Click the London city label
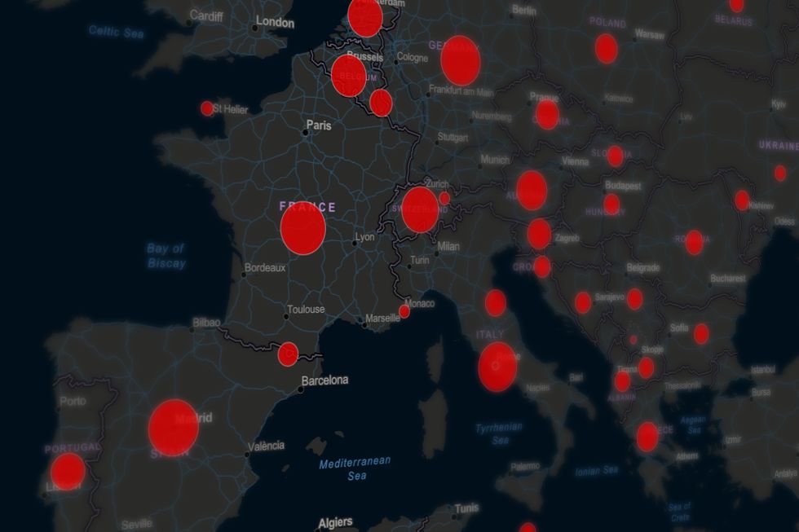This screenshot has height=532, width=799. click(x=275, y=23)
